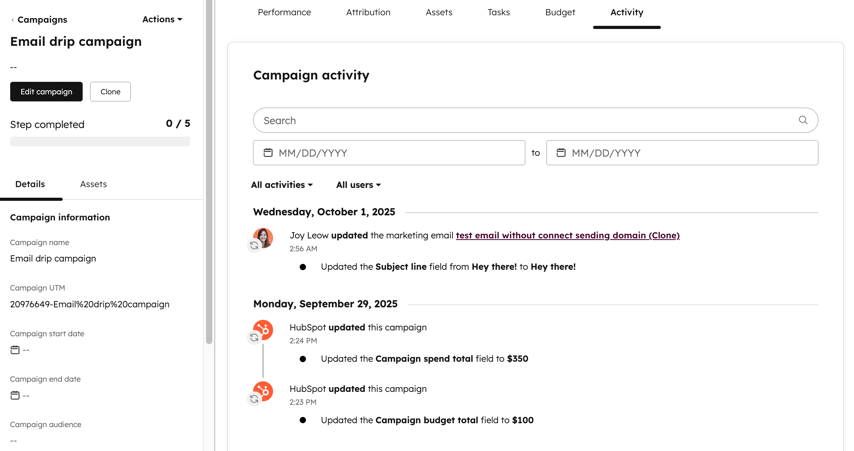Click the end date calendar icon

(x=561, y=153)
